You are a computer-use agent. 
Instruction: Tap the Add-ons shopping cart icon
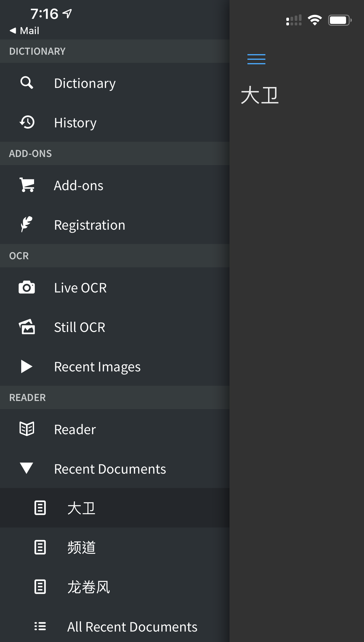coord(27,185)
